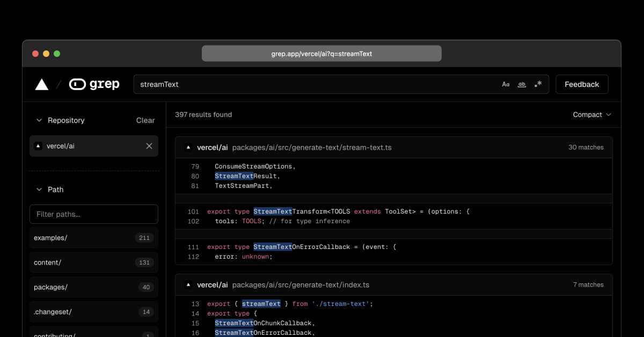Click the Feedback button
Screen dimensions: 644x337
point(582,84)
